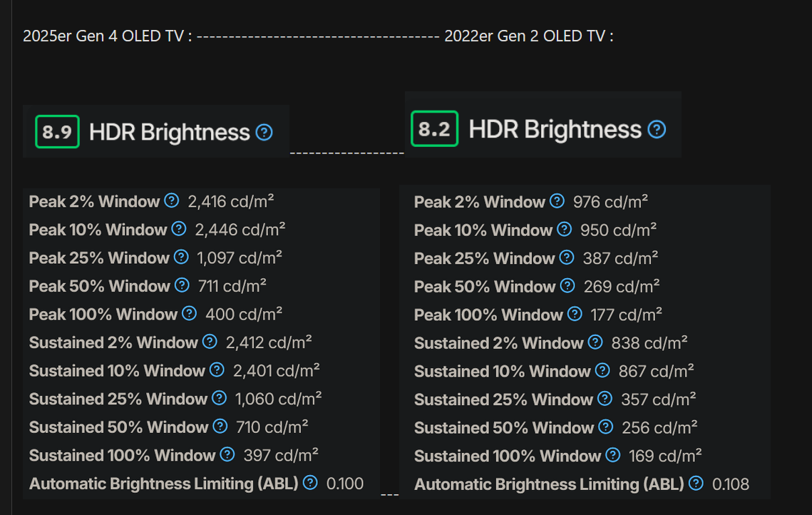Click left Sustained 25% Window label
Viewport: 812px width, 515px height.
[118, 399]
